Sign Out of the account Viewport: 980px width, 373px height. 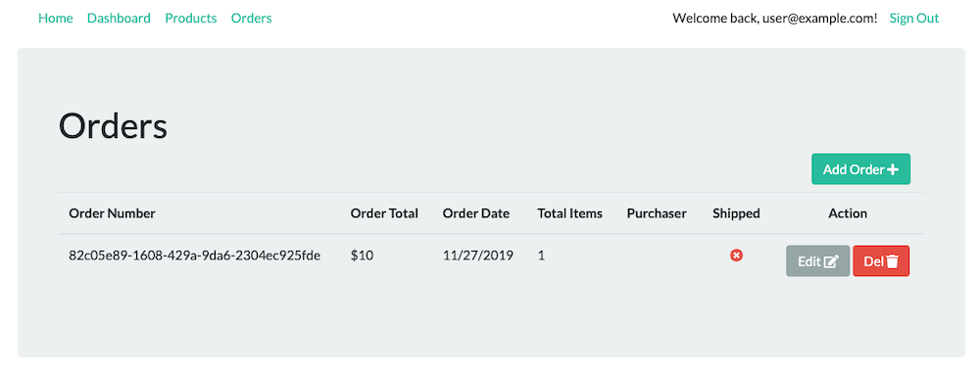tap(913, 19)
